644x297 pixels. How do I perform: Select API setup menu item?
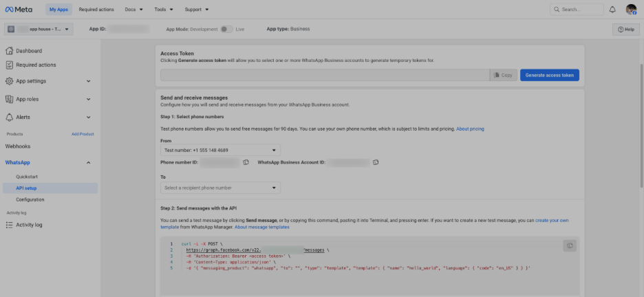pos(50,188)
